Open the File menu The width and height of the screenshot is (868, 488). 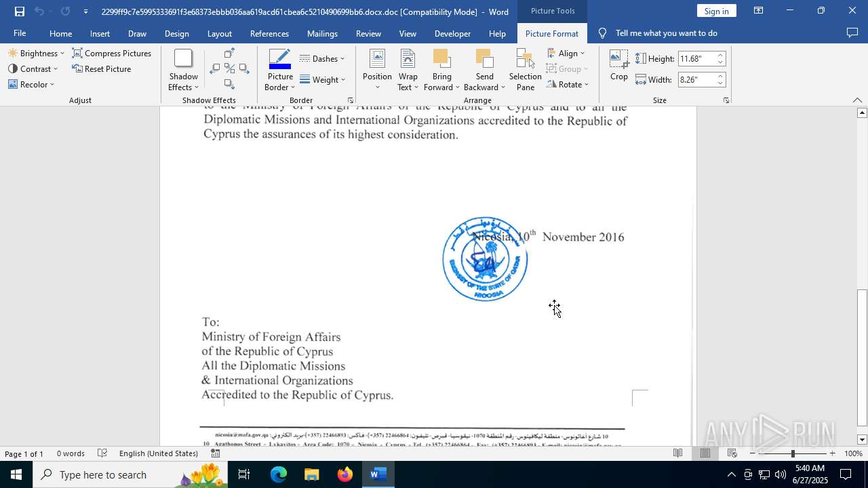20,33
